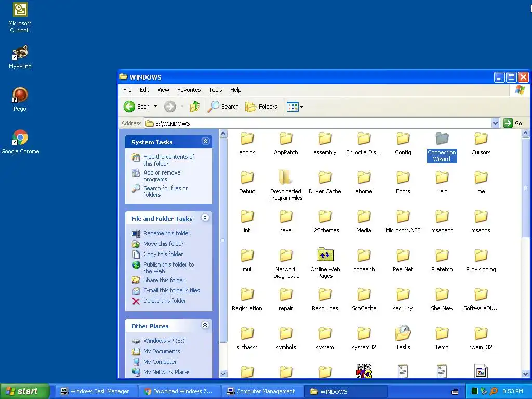Click Rename this folder
This screenshot has width=532, height=399.
point(167,233)
